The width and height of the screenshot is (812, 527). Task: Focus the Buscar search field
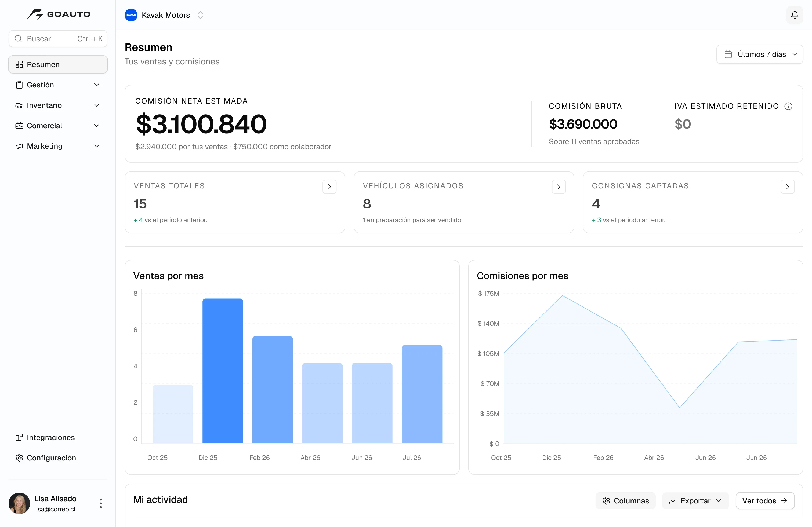coord(58,39)
